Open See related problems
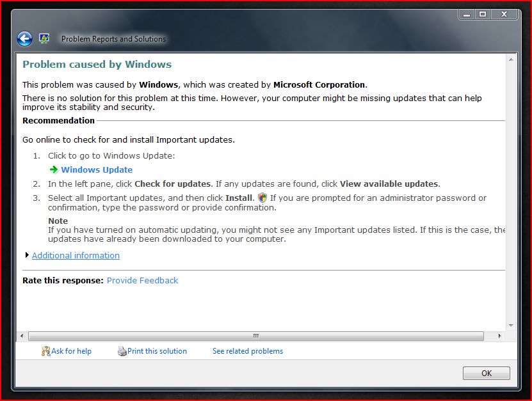 tap(248, 351)
